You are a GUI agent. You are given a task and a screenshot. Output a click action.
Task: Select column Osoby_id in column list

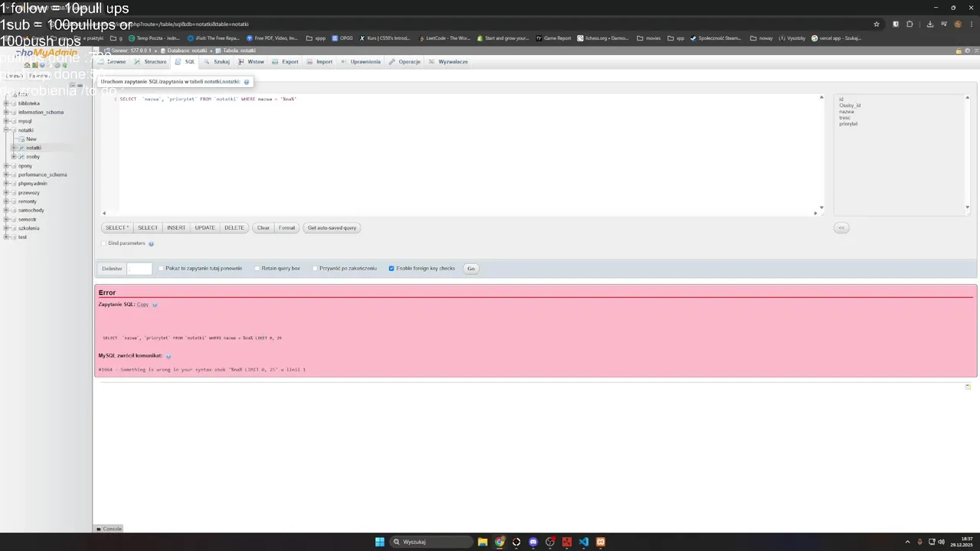tap(850, 106)
